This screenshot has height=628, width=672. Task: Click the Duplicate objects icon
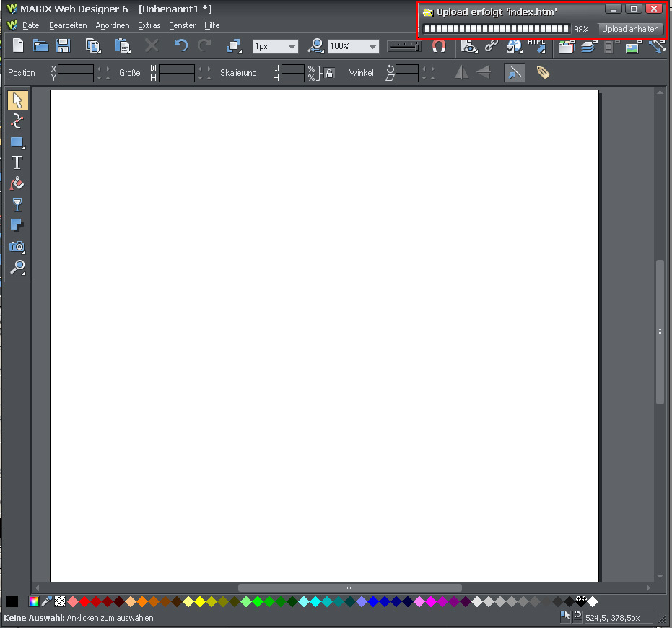pos(234,46)
